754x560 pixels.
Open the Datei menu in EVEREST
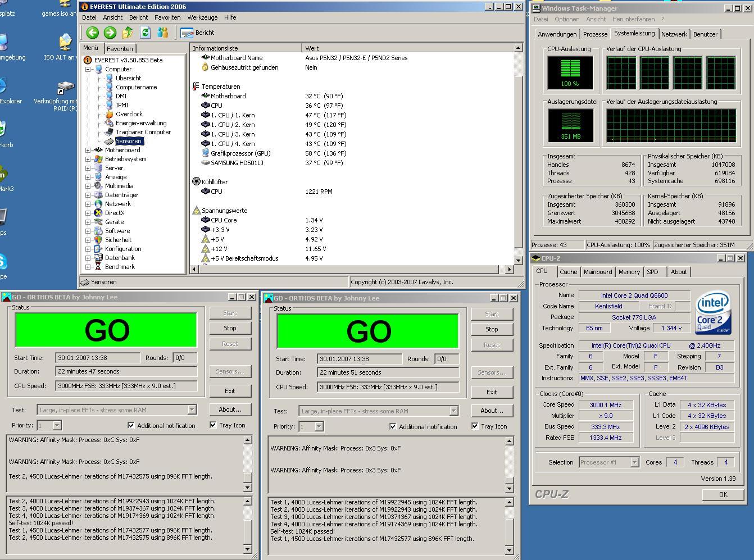[x=89, y=17]
